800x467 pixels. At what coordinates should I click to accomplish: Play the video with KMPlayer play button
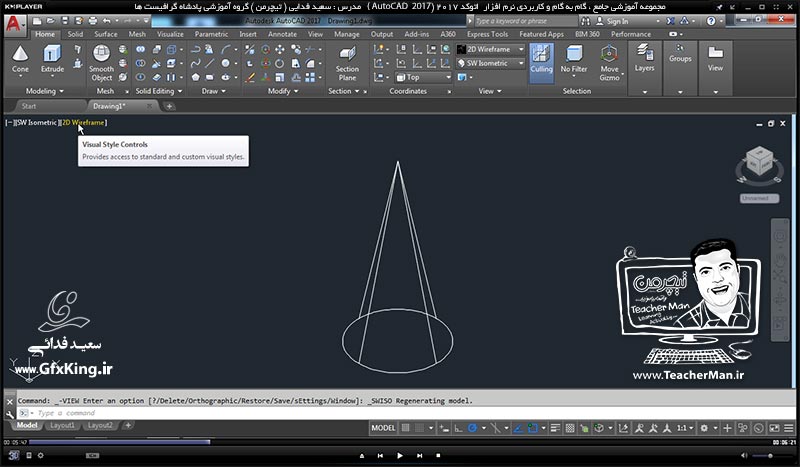pos(399,455)
